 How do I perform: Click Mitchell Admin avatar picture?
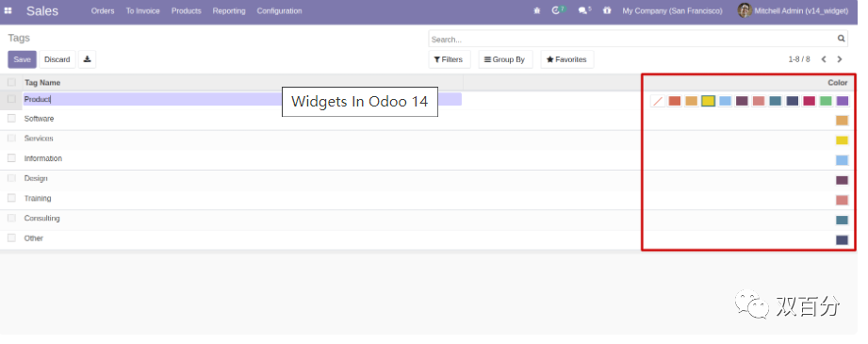click(745, 10)
